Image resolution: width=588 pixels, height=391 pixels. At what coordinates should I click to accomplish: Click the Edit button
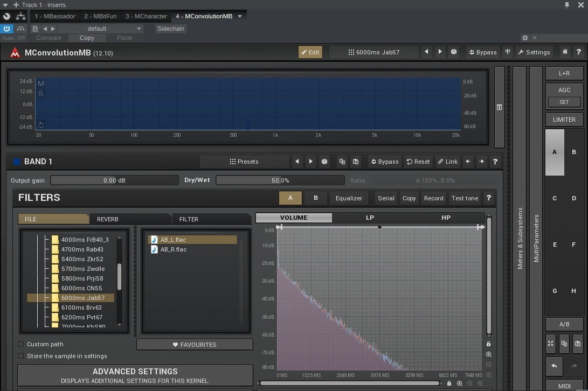click(x=310, y=52)
